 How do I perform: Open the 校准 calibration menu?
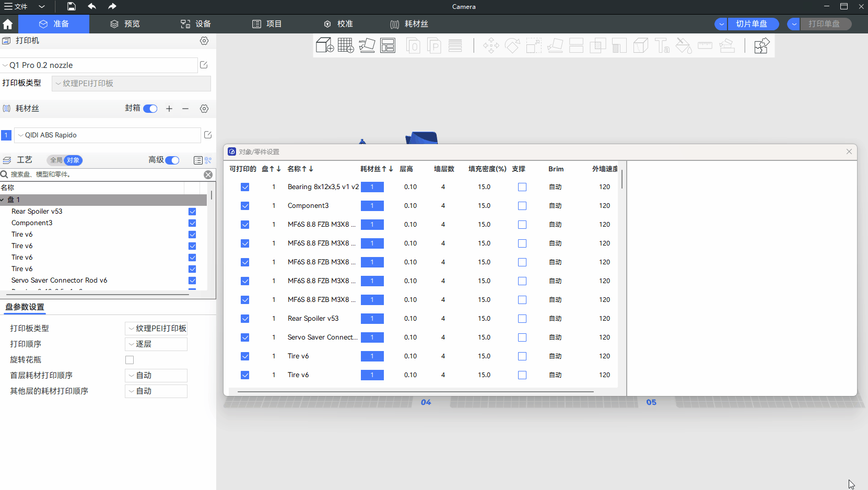click(x=338, y=24)
